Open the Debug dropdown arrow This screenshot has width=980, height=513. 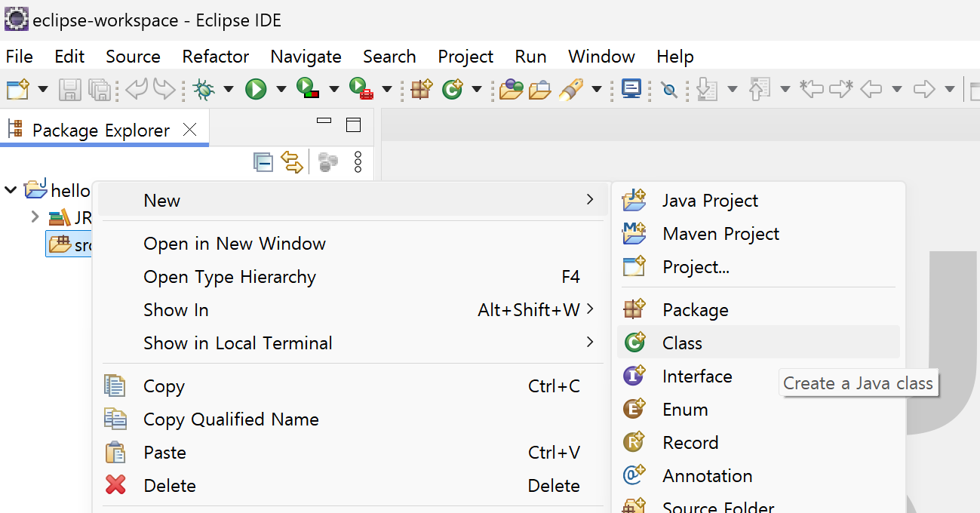click(228, 90)
